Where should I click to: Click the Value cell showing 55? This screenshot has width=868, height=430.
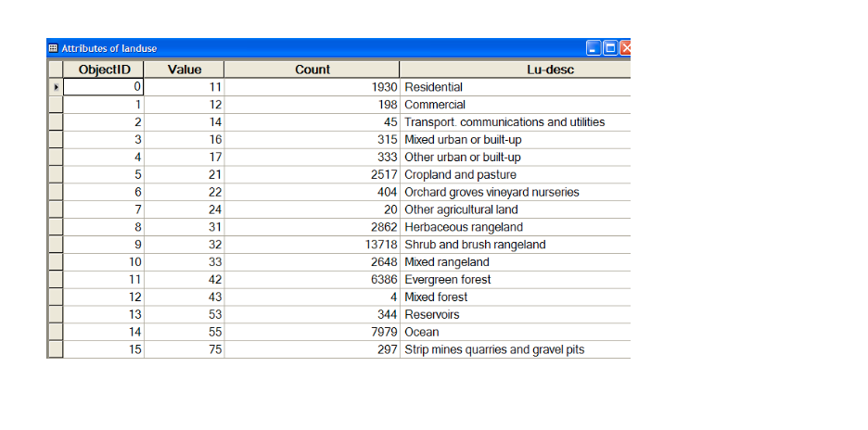coord(185,332)
